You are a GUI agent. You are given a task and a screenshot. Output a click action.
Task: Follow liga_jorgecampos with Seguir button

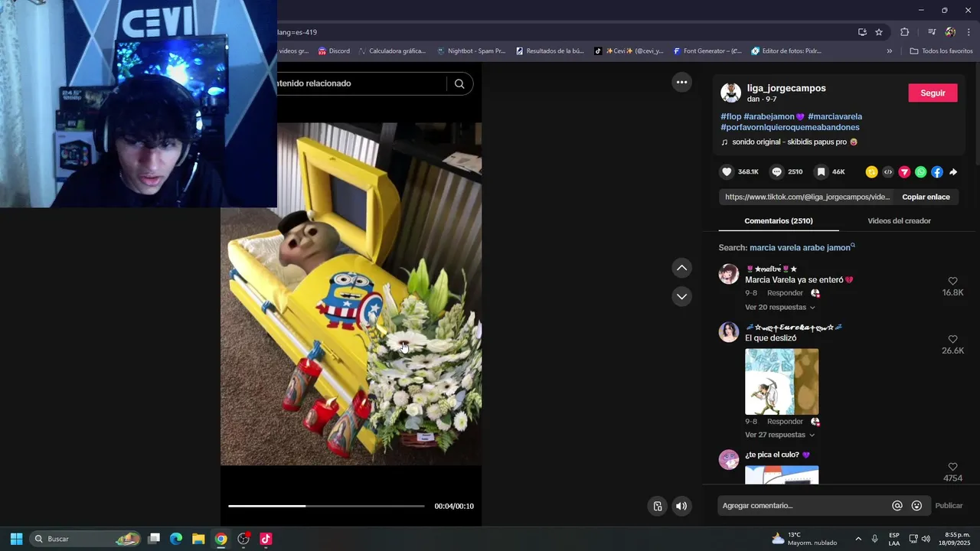[933, 93]
